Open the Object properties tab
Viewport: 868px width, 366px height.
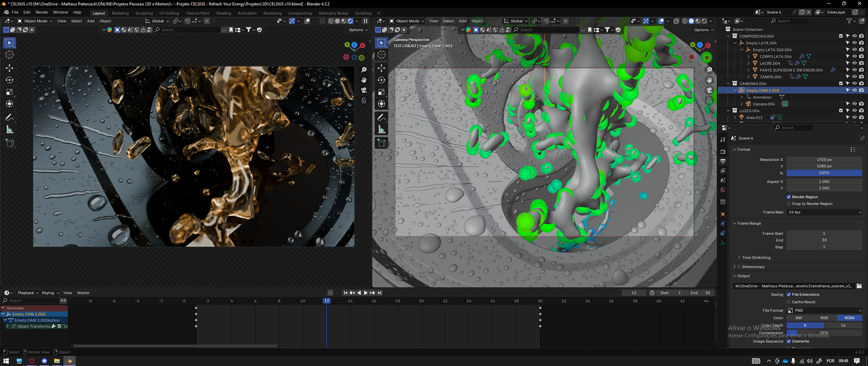coord(723,214)
